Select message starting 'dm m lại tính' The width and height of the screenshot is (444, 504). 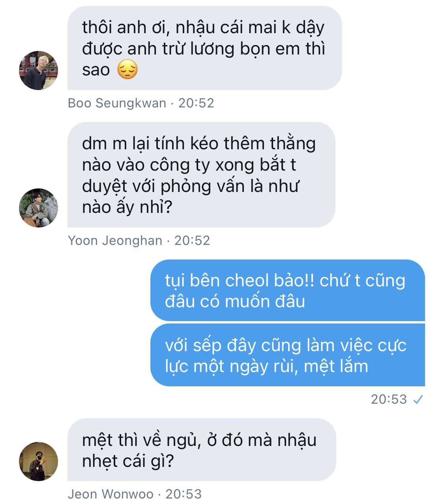pyautogui.click(x=201, y=175)
